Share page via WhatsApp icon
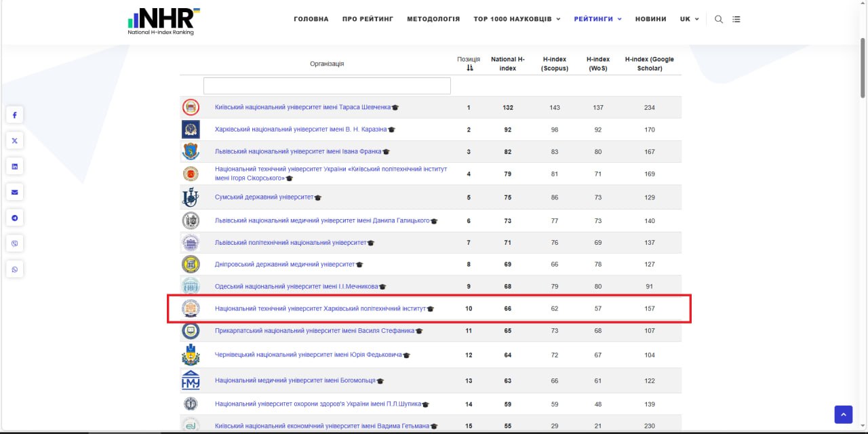Viewport: 868px width, 434px height. pyautogui.click(x=14, y=270)
